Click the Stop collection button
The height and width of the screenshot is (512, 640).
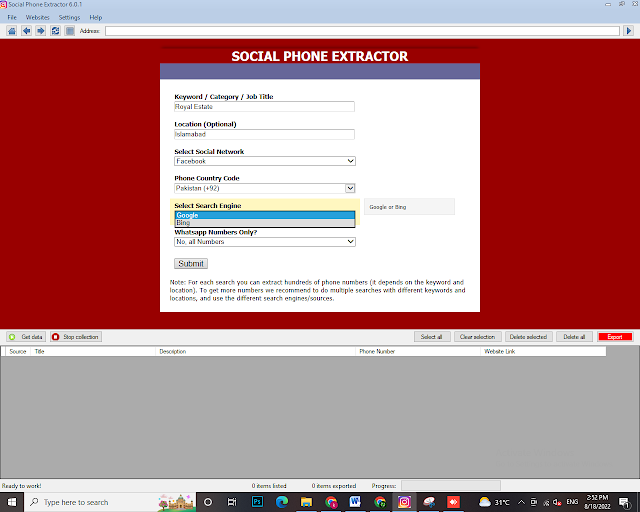pyautogui.click(x=76, y=337)
